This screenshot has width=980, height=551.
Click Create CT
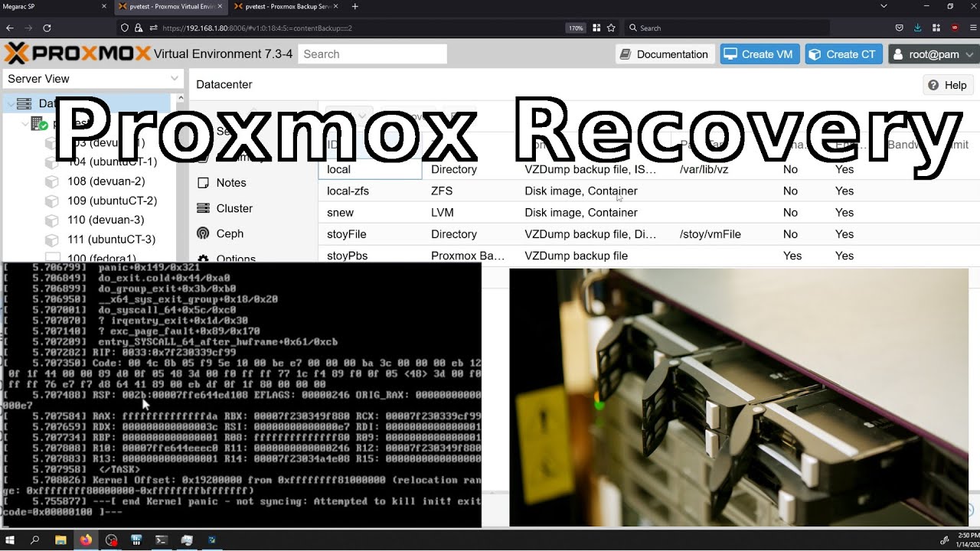point(844,54)
